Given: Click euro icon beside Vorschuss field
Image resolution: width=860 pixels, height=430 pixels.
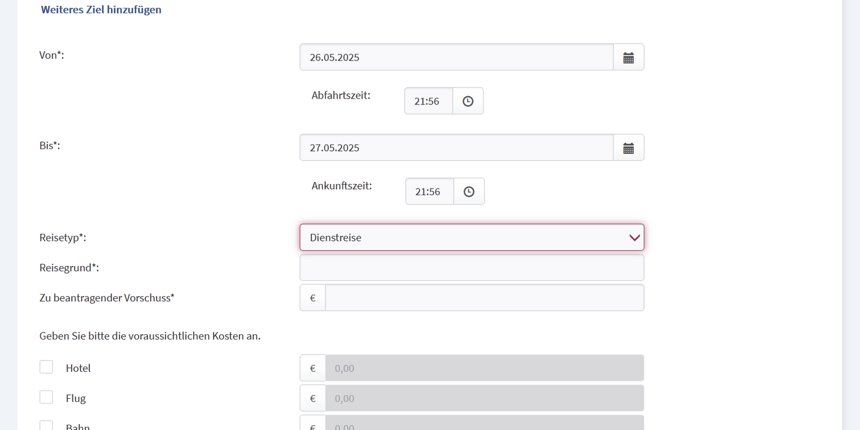Looking at the screenshot, I should click(313, 298).
